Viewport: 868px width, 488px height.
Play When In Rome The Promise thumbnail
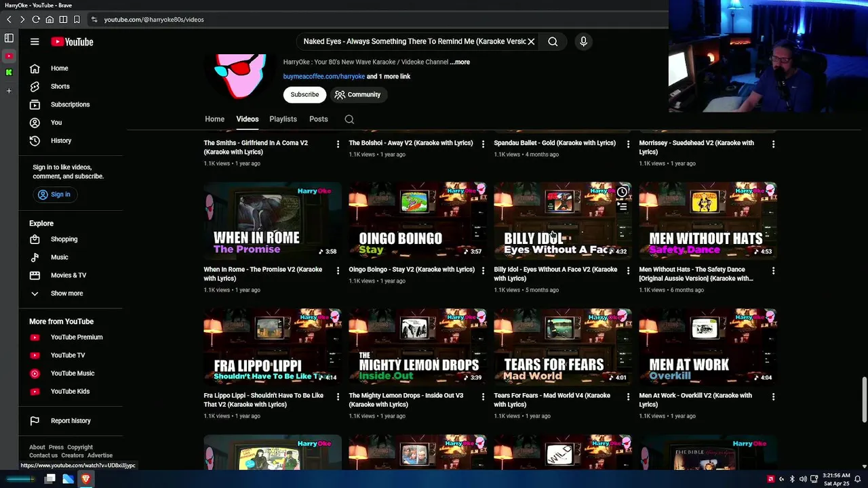[x=273, y=220]
